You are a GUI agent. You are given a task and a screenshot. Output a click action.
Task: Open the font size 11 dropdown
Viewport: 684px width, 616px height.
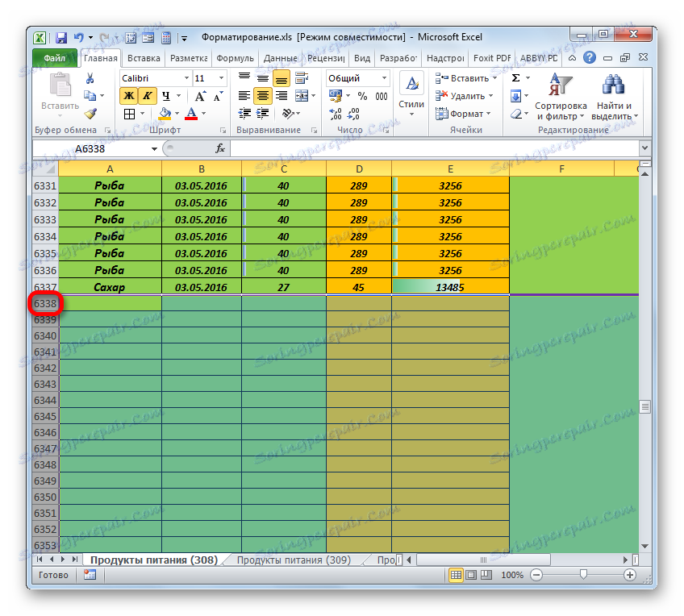(x=221, y=78)
